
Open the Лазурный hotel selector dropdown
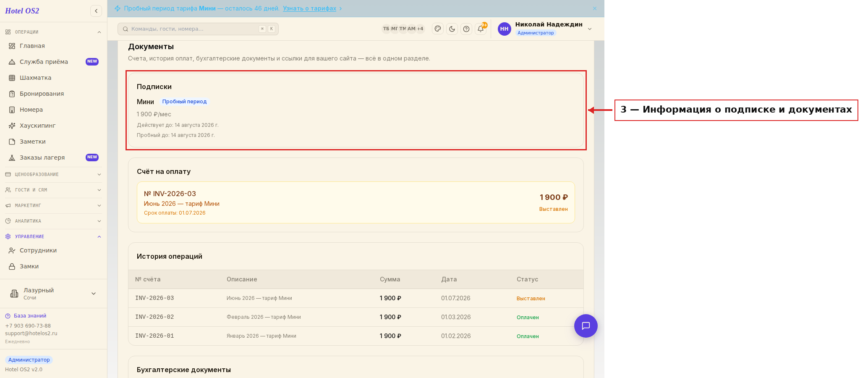(x=53, y=294)
